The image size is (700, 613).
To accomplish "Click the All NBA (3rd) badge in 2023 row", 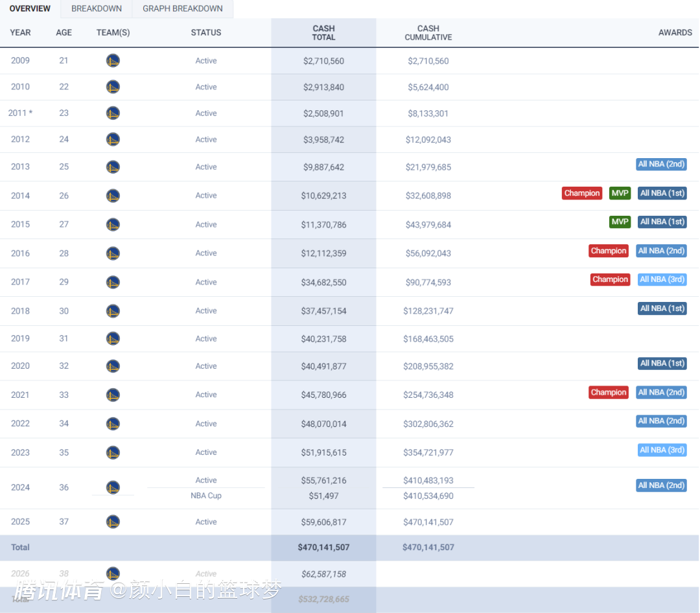I will pos(662,450).
